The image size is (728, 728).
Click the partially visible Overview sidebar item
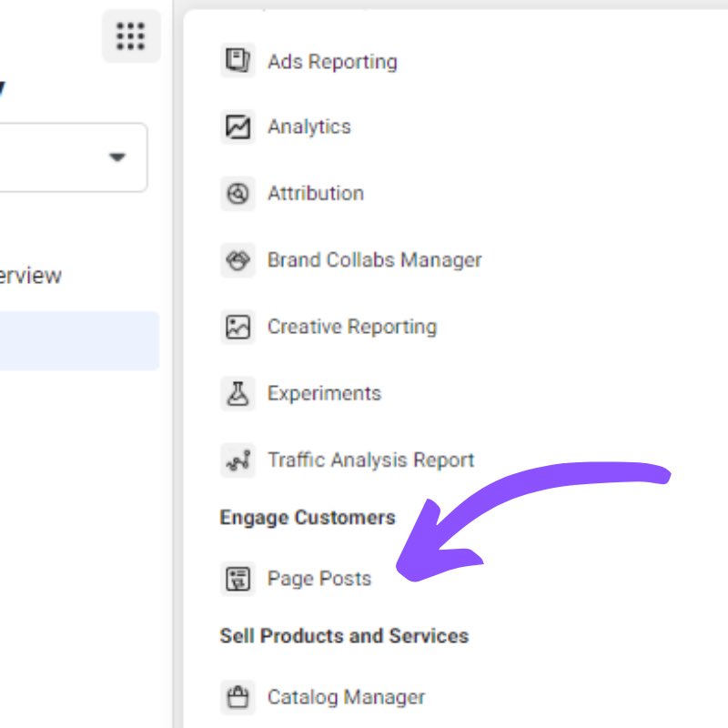tap(31, 276)
